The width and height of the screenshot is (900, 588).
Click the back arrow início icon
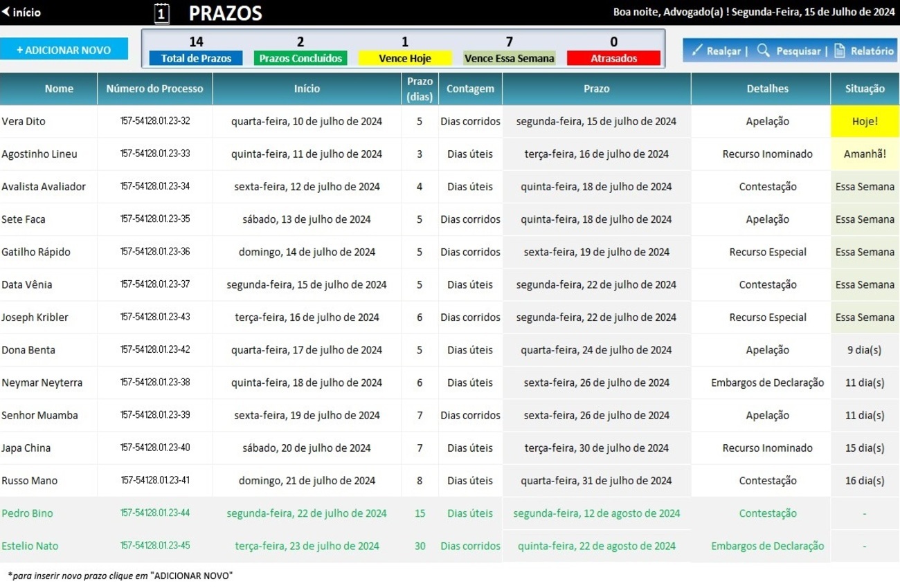pos(6,12)
